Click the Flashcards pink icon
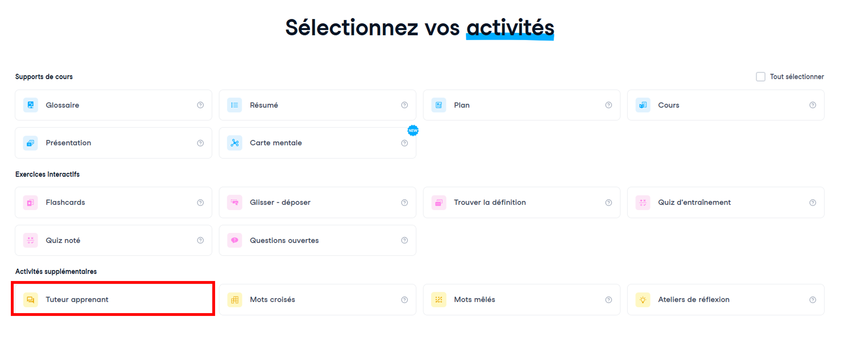The width and height of the screenshot is (868, 342). pyautogui.click(x=30, y=203)
